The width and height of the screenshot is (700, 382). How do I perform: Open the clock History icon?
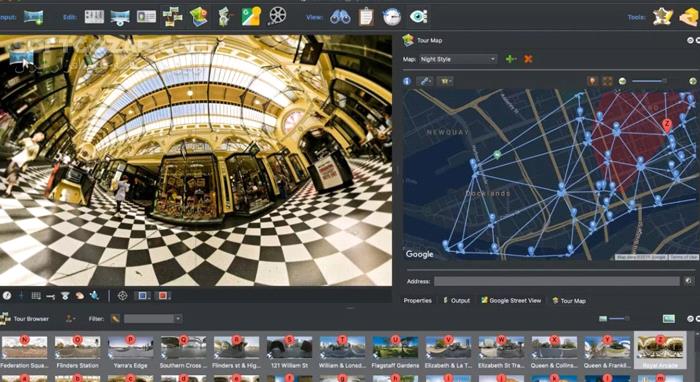(392, 17)
